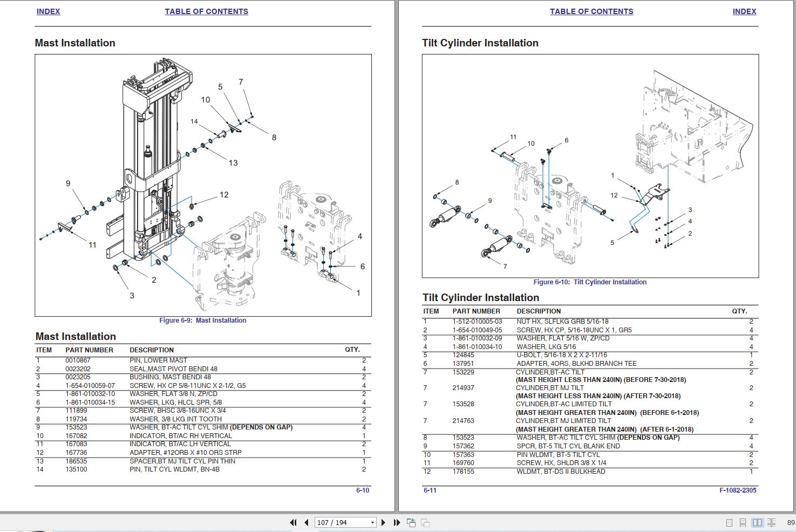Click part number 0023205

pos(78,377)
